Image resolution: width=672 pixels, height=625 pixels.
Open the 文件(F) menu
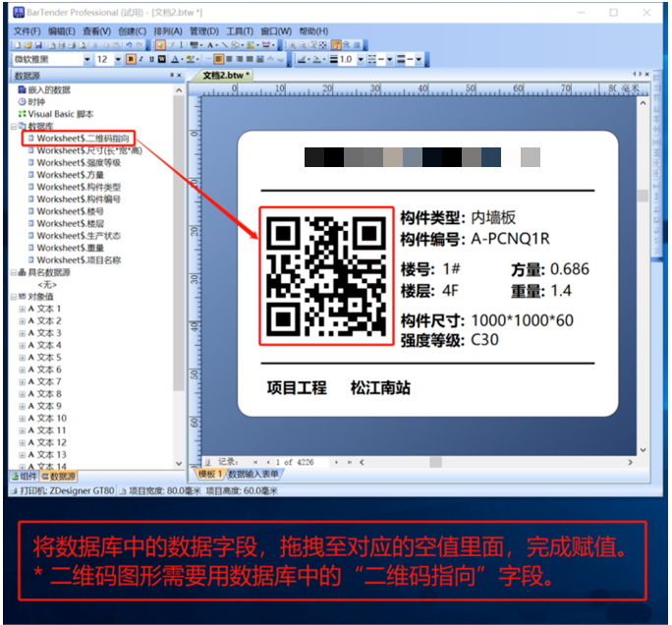(27, 31)
